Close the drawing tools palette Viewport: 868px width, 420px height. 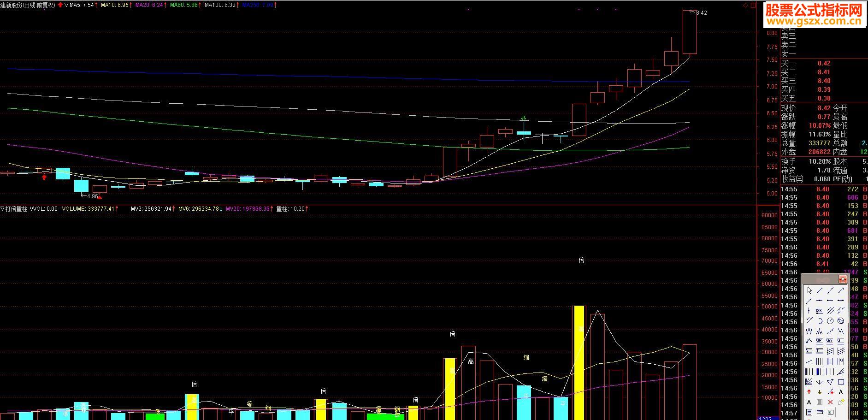point(843,279)
